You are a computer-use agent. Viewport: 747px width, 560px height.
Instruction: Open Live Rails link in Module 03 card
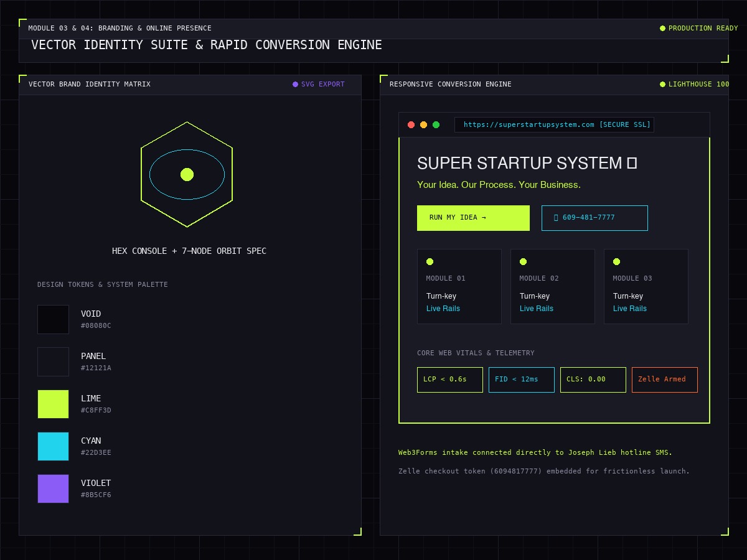point(630,309)
